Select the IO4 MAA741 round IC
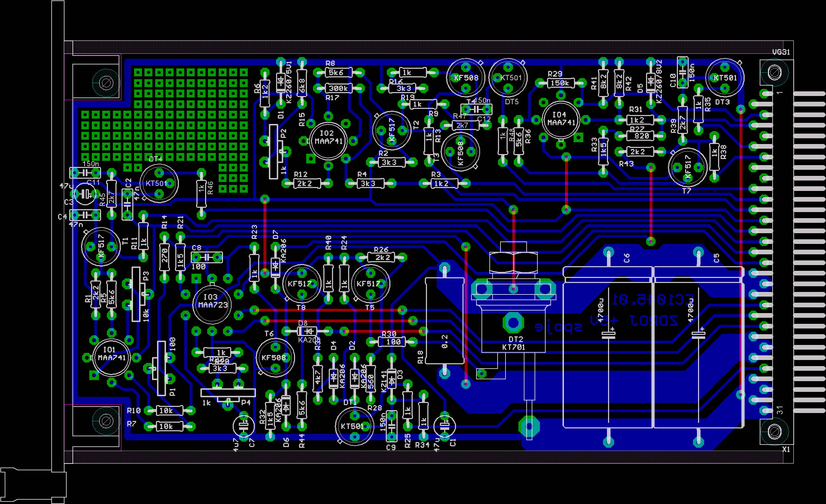The image size is (826, 504). pyautogui.click(x=561, y=119)
